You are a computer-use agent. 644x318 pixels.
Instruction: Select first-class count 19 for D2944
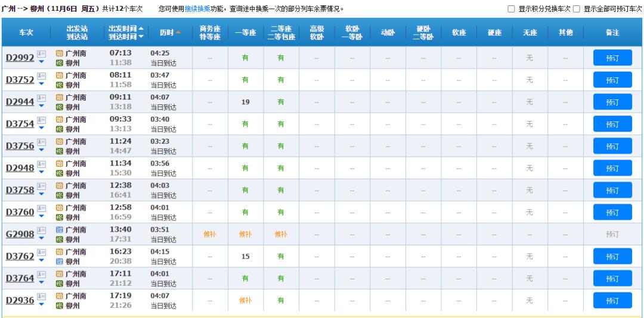(245, 102)
